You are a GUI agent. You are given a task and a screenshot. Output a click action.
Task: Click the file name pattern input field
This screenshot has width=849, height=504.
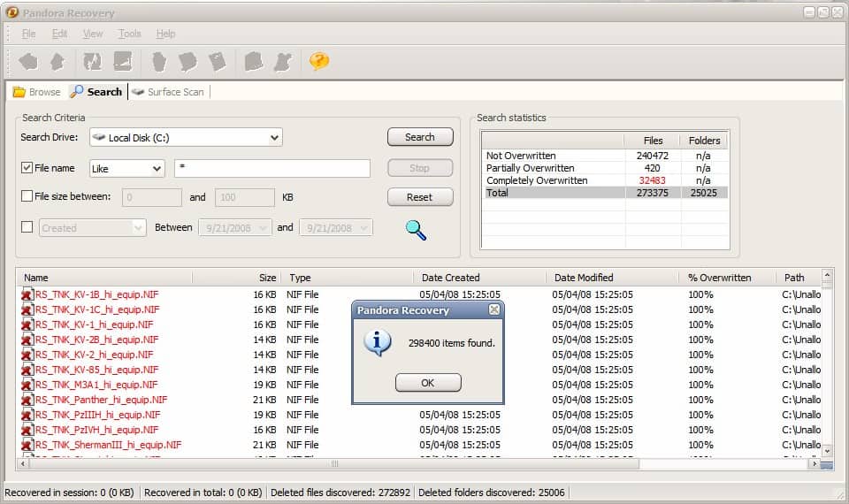(x=272, y=168)
